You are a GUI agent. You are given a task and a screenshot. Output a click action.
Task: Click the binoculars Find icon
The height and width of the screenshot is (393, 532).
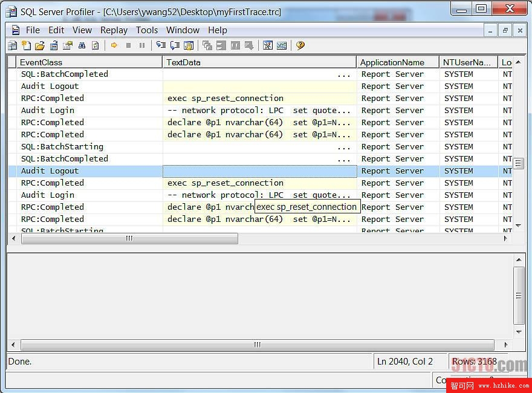pos(82,45)
